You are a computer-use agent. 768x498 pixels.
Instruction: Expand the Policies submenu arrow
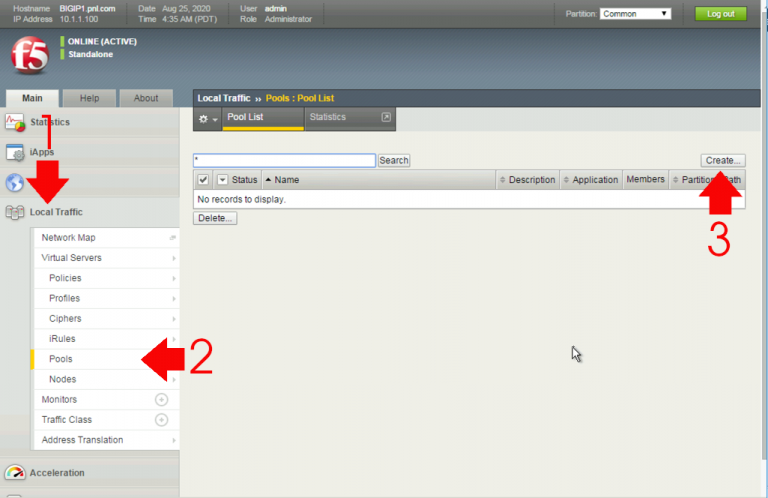point(174,278)
